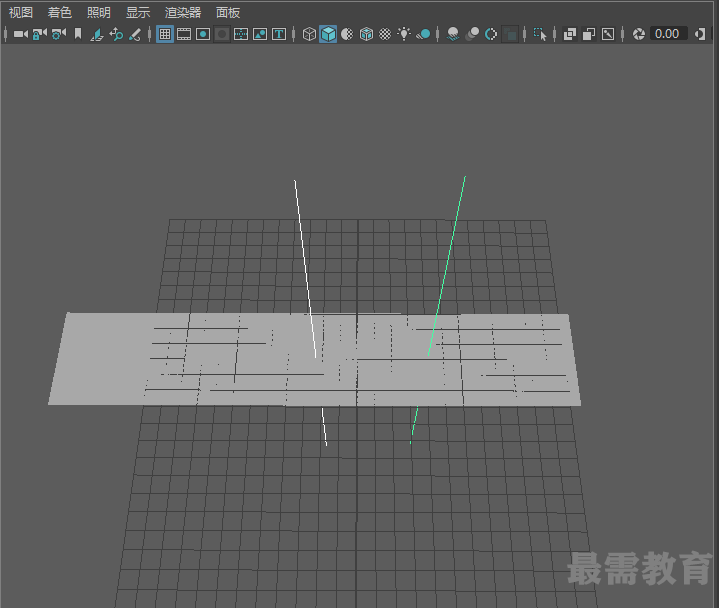Viewport: 719px width, 608px height.
Task: Click the Use All Lights bulb icon
Action: 404,34
